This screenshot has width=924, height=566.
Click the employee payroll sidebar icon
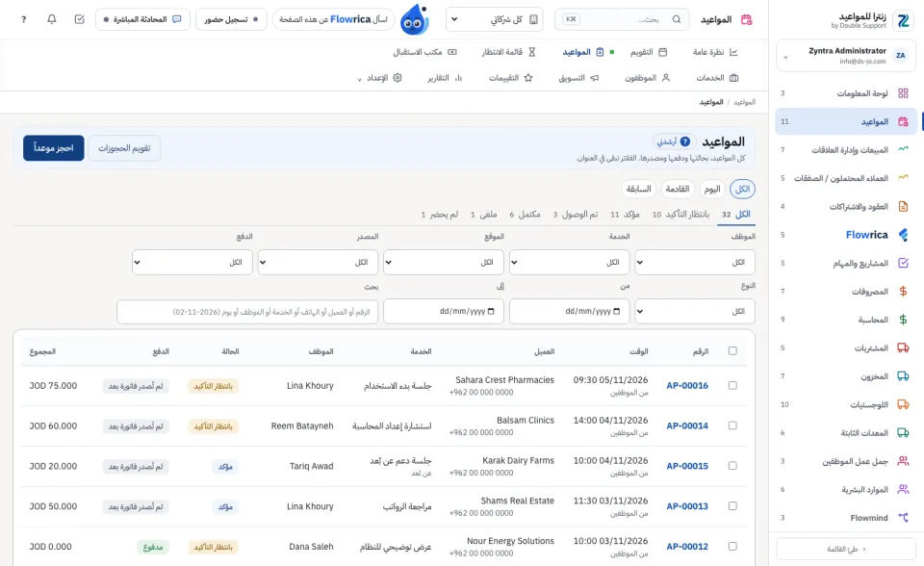point(903,461)
